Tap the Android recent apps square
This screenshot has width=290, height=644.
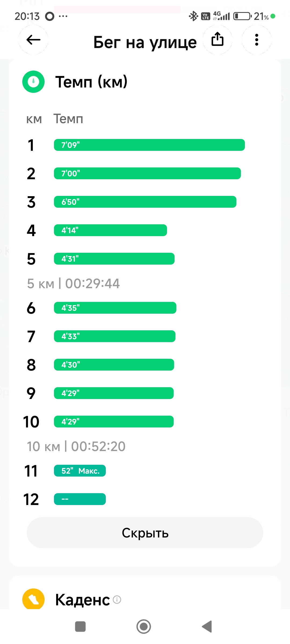tap(80, 627)
